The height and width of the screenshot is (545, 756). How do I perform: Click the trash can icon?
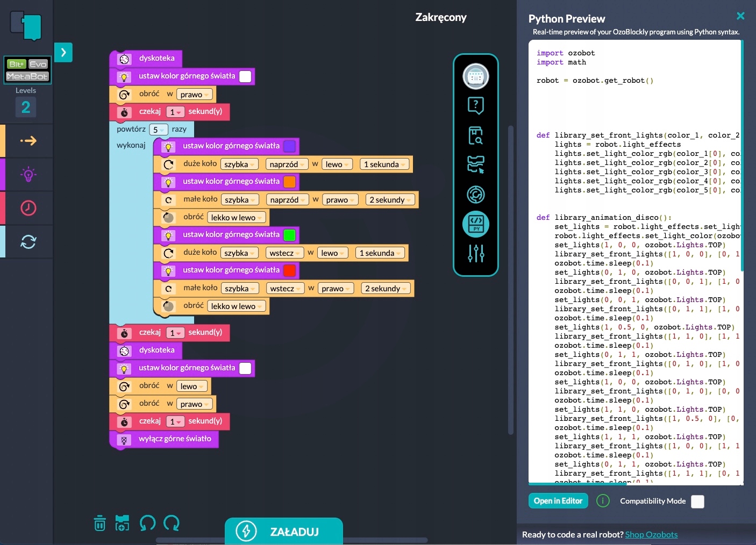coord(100,523)
